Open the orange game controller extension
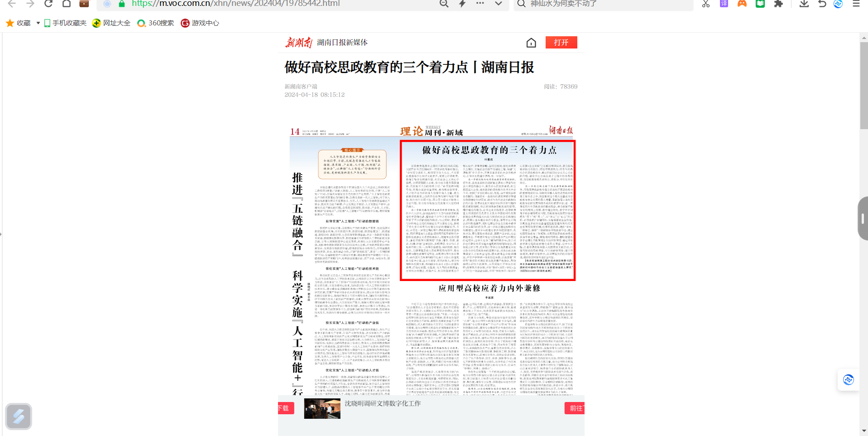 pyautogui.click(x=742, y=4)
